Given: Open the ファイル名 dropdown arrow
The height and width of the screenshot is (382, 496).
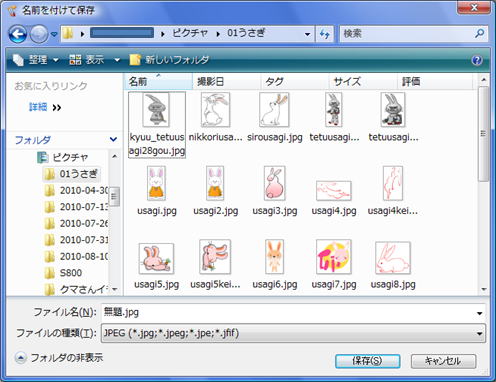Looking at the screenshot, I should pyautogui.click(x=479, y=313).
